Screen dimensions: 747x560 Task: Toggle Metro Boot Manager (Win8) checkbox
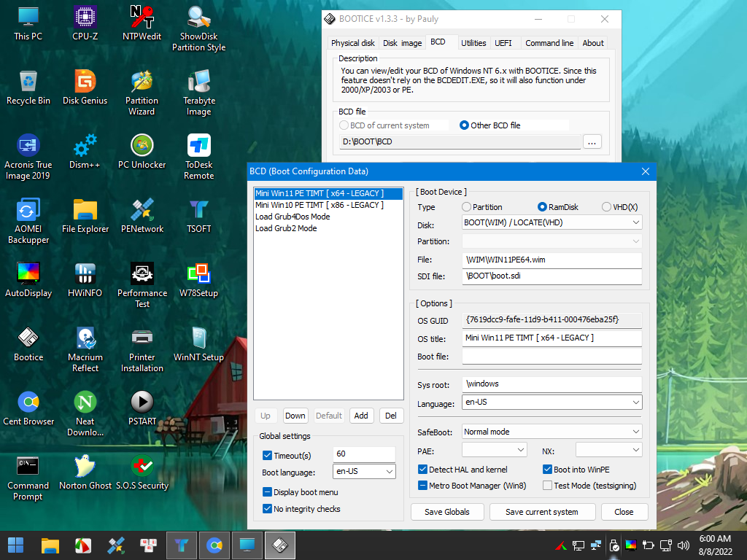tap(422, 485)
